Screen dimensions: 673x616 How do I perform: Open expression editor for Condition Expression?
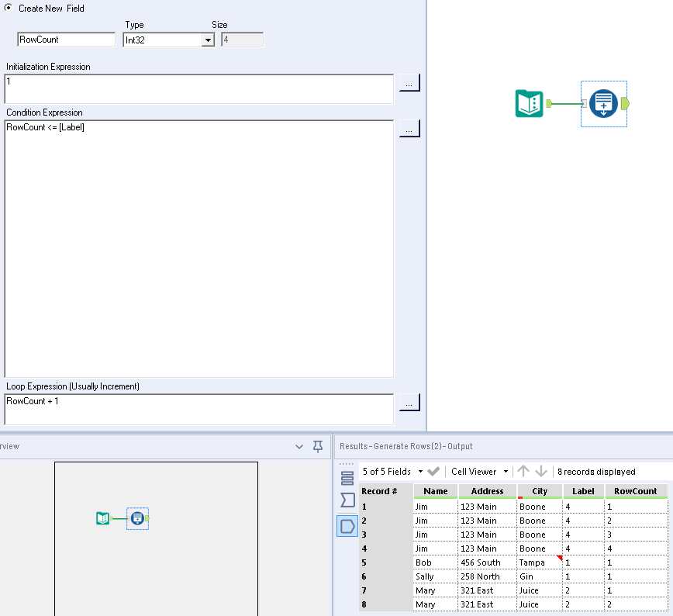409,129
